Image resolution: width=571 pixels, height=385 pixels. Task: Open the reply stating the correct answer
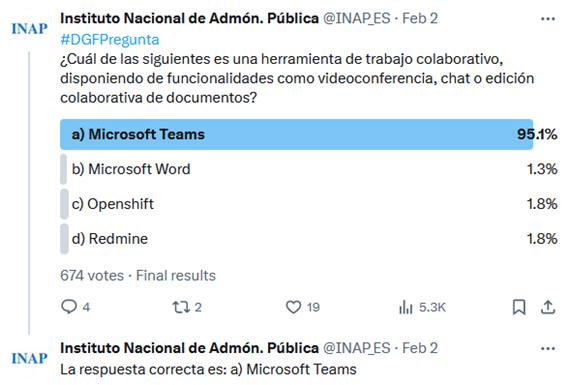(x=208, y=369)
